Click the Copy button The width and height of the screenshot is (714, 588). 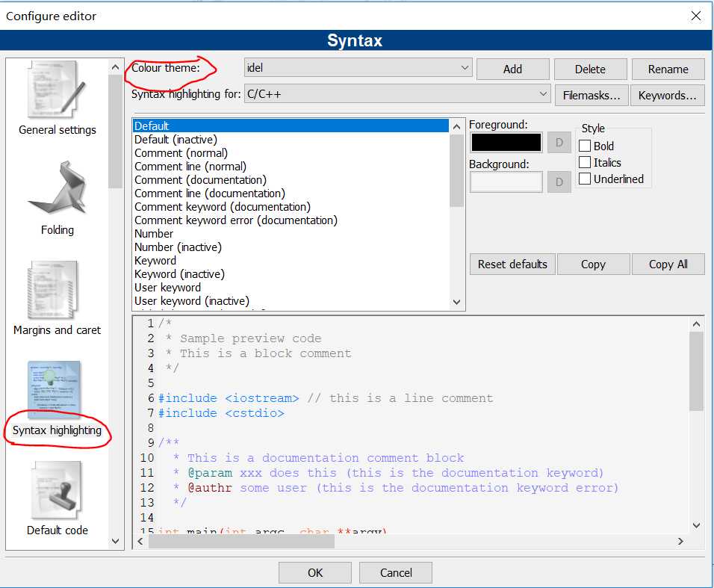(x=593, y=264)
